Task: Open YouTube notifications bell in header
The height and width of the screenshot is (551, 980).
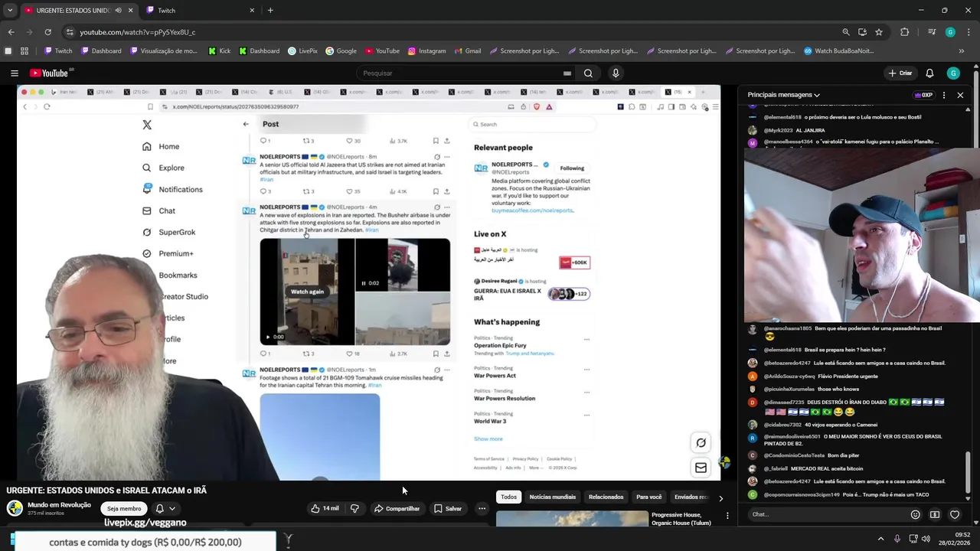Action: [x=929, y=73]
